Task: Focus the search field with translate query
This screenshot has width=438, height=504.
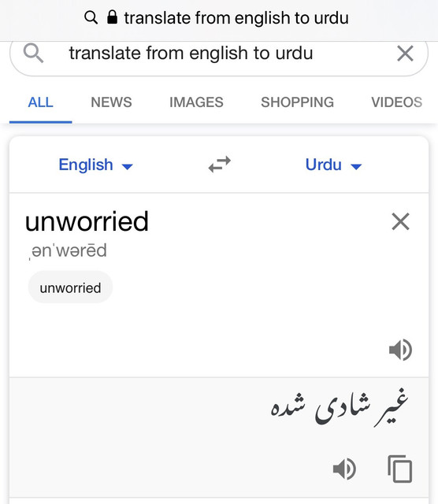Action: pos(219,54)
